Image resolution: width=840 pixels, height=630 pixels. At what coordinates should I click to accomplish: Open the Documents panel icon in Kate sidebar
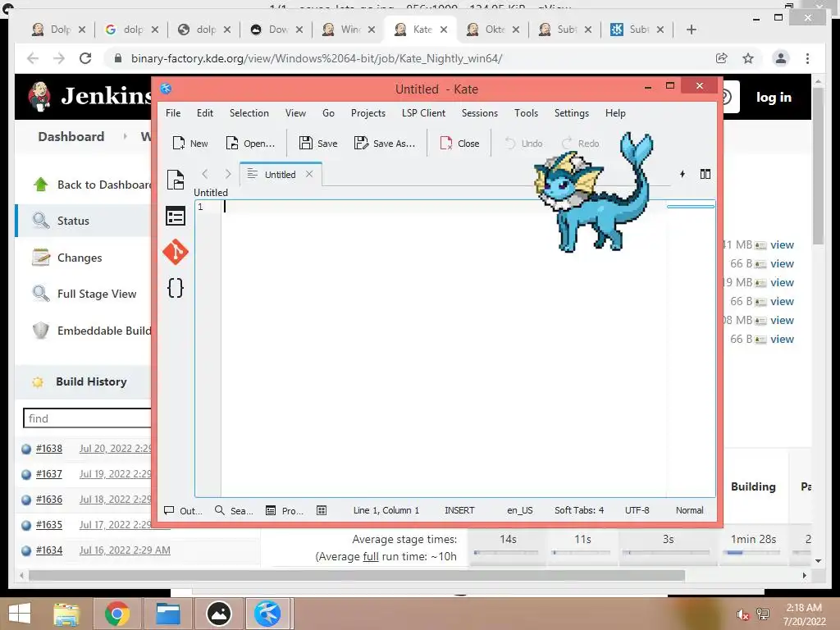[176, 180]
